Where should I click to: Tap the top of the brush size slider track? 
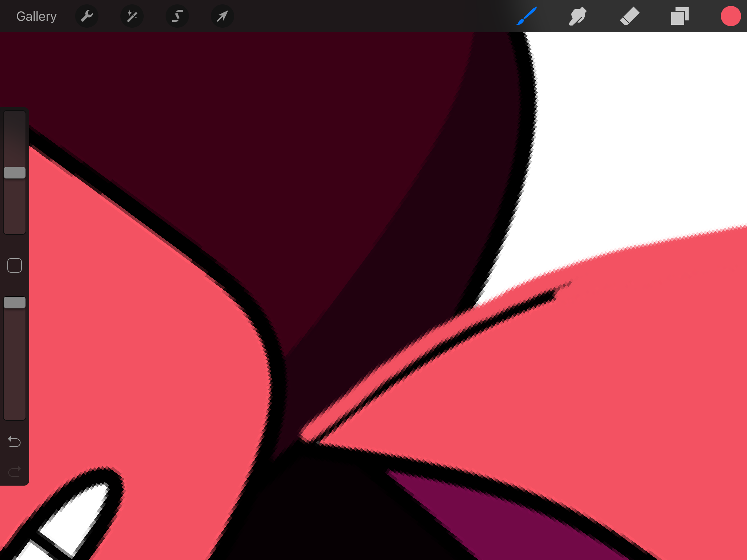point(15,120)
